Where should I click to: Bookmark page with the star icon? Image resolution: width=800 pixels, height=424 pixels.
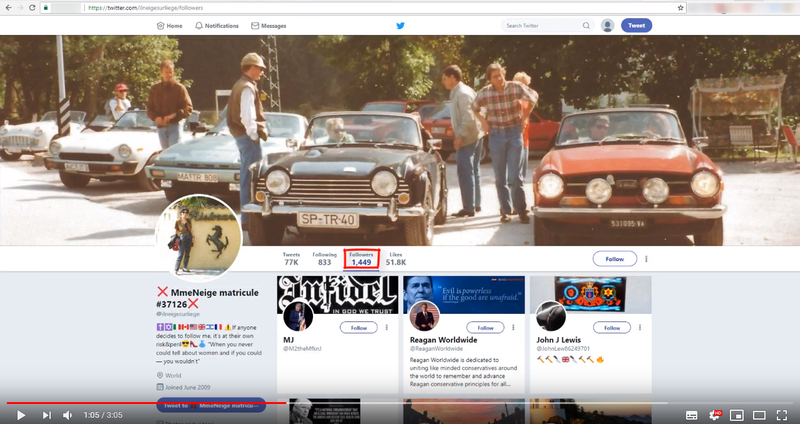pyautogui.click(x=680, y=8)
